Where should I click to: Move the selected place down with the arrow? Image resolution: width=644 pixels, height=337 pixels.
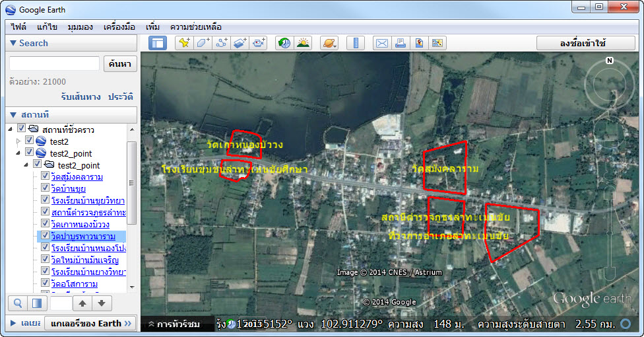pyautogui.click(x=102, y=304)
